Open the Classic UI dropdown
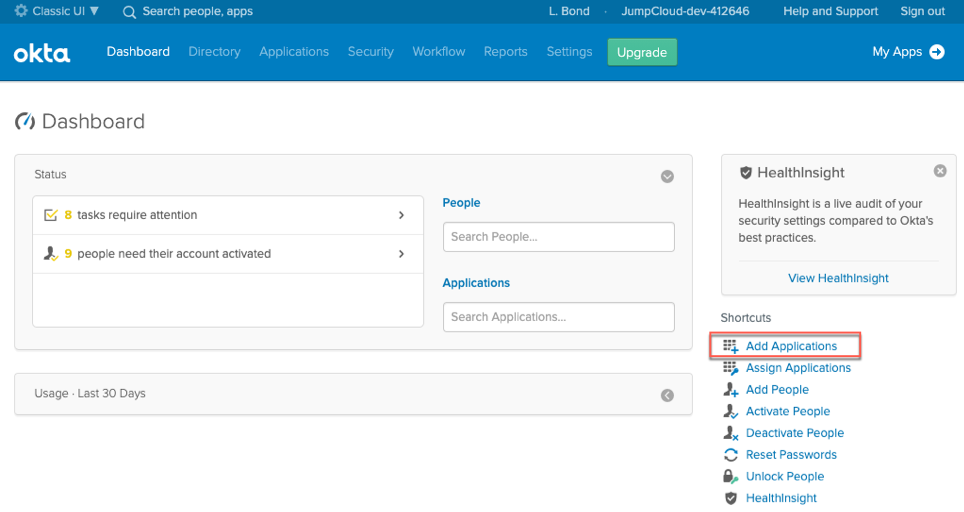 coord(58,11)
